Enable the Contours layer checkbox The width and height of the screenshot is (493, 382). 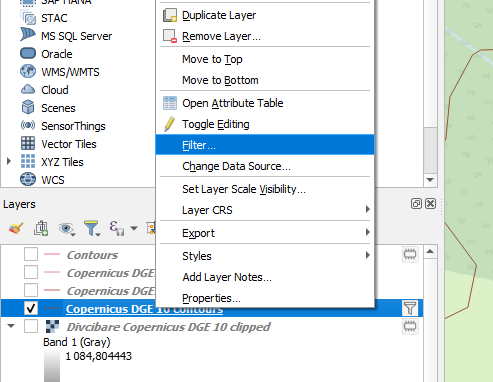(31, 255)
